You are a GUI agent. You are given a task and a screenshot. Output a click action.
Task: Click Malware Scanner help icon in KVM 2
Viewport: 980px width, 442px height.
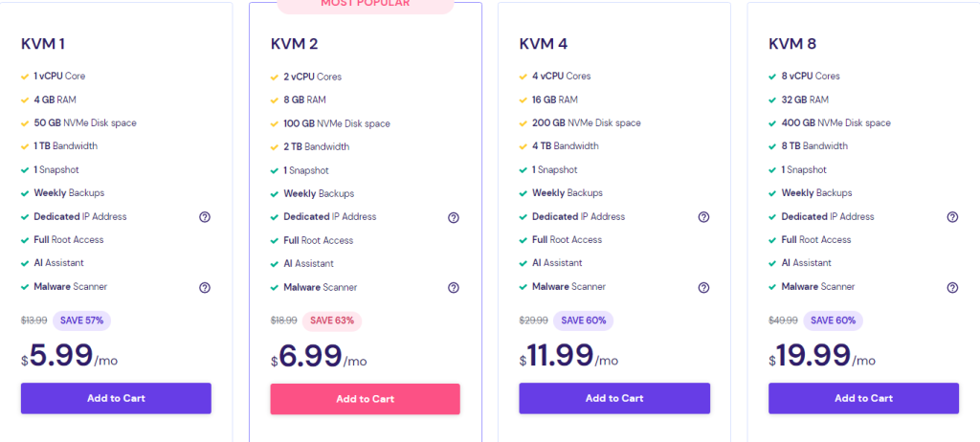pos(454,287)
